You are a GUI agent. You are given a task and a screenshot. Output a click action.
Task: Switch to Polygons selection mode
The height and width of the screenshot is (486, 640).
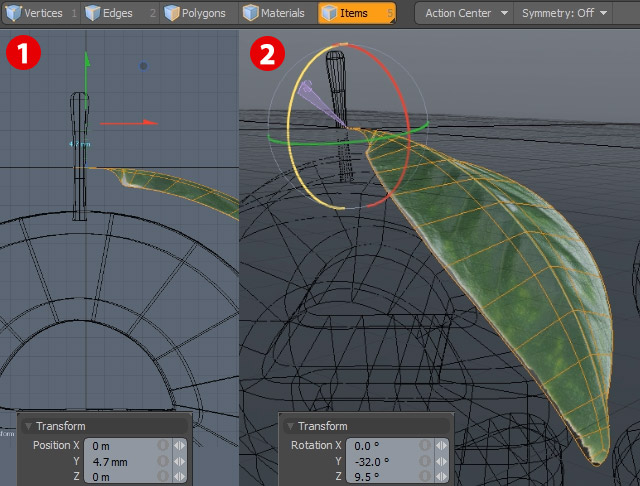click(x=199, y=13)
